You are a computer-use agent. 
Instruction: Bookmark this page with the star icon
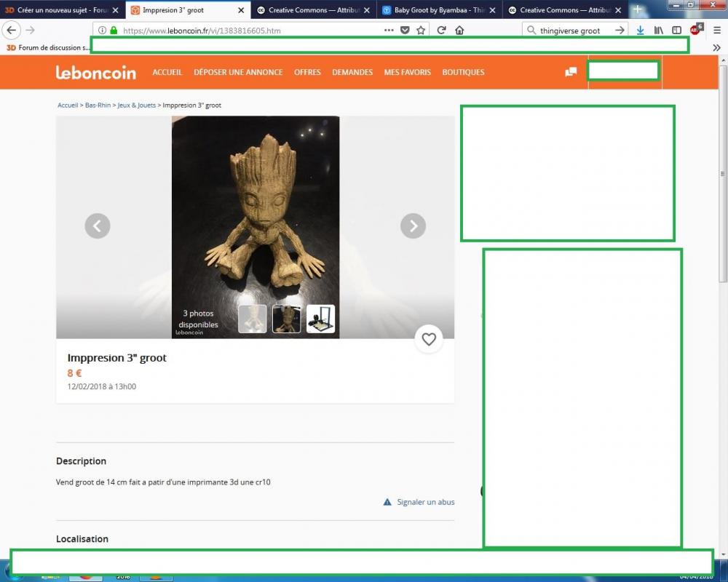pyautogui.click(x=421, y=30)
